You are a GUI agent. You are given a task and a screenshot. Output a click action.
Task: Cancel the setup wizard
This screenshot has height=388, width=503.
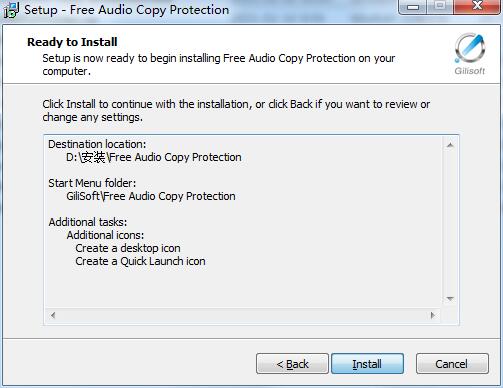(452, 364)
